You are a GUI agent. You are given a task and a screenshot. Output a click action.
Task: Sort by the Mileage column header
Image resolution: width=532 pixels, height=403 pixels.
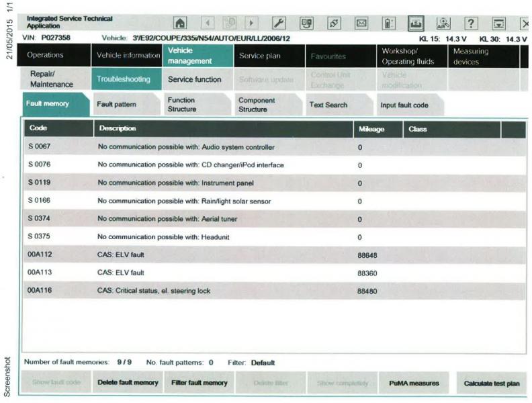coord(371,129)
